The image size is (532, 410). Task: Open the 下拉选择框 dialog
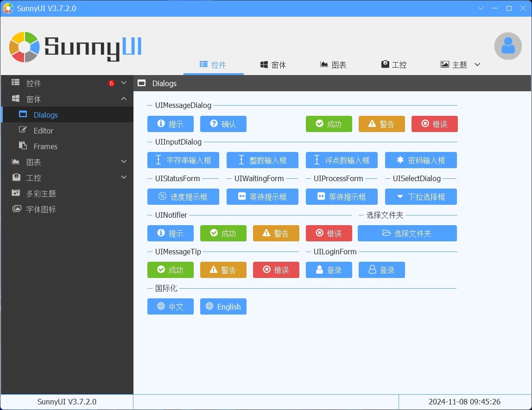pos(421,197)
